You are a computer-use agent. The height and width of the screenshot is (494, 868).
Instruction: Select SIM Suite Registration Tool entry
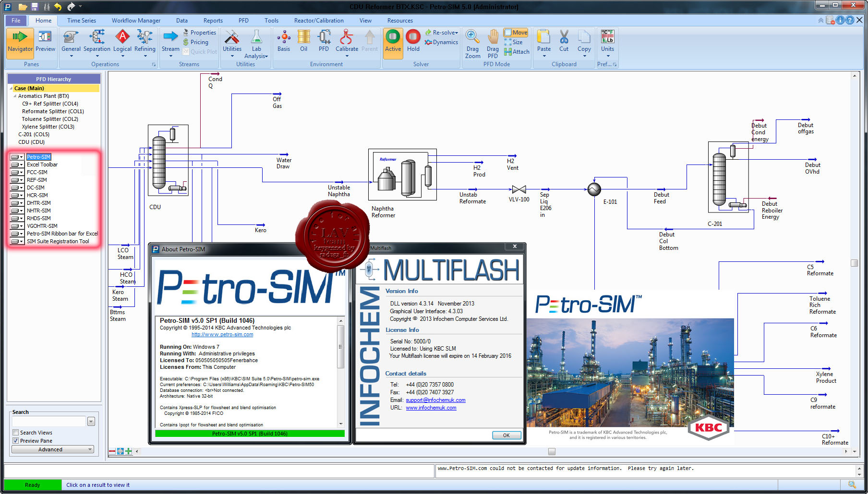pyautogui.click(x=58, y=241)
